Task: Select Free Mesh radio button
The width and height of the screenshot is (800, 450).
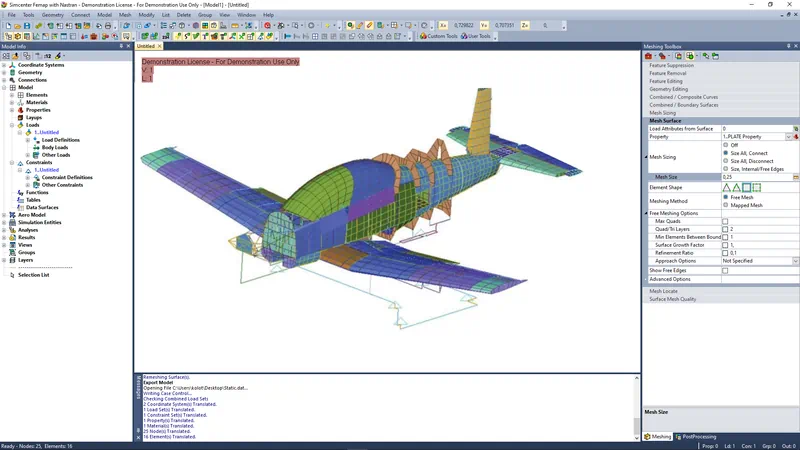Action: [726, 197]
